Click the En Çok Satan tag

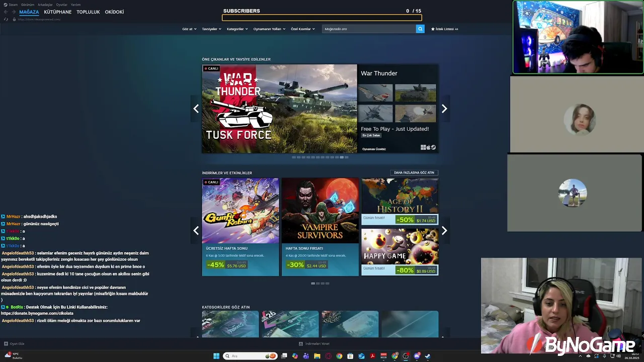(x=371, y=135)
